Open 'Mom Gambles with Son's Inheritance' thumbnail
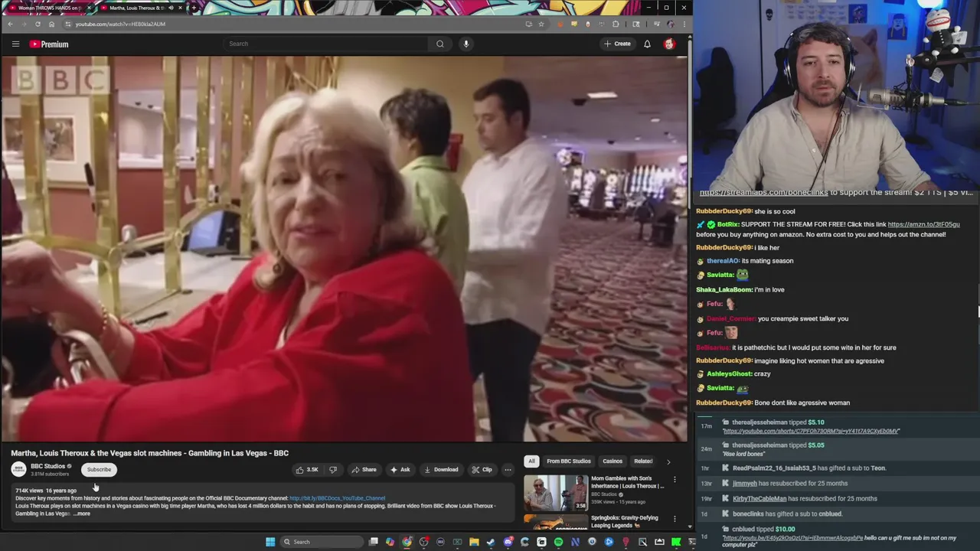980x551 pixels. (556, 493)
